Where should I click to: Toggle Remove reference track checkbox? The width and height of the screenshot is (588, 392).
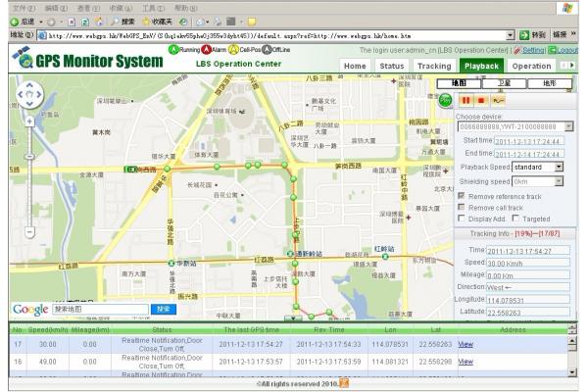(x=462, y=195)
